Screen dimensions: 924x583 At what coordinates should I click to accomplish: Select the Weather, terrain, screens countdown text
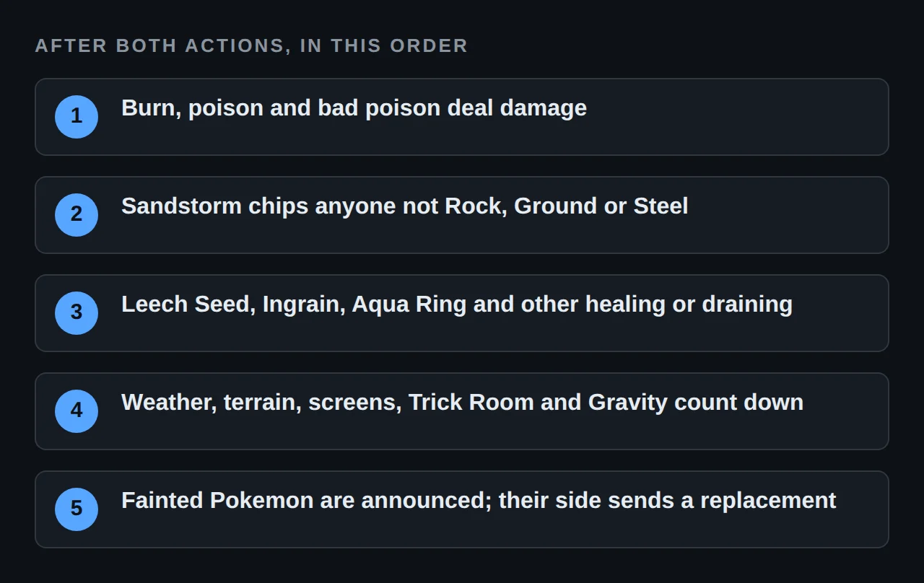click(462, 403)
